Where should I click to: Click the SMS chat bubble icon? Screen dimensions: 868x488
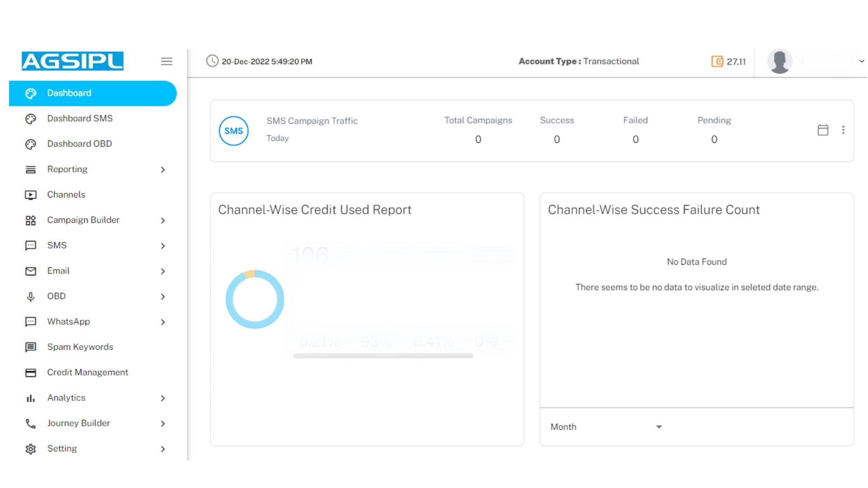tap(31, 245)
